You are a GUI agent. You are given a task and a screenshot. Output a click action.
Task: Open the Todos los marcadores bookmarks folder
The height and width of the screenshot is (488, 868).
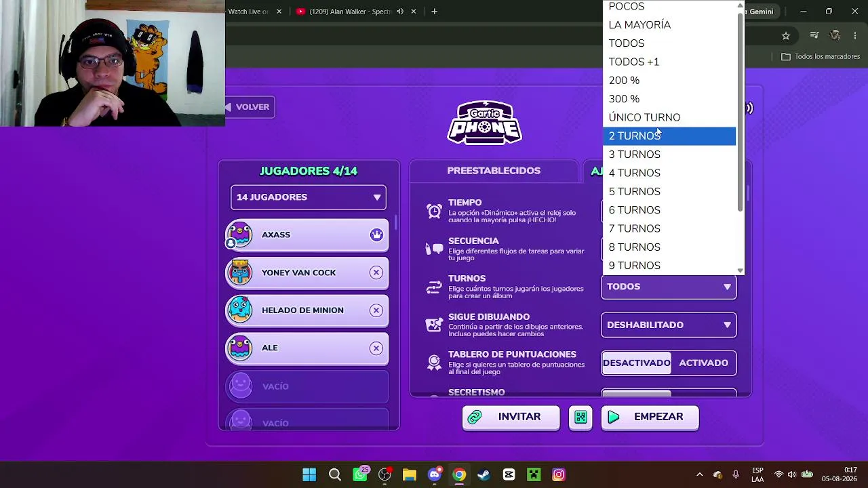(821, 56)
